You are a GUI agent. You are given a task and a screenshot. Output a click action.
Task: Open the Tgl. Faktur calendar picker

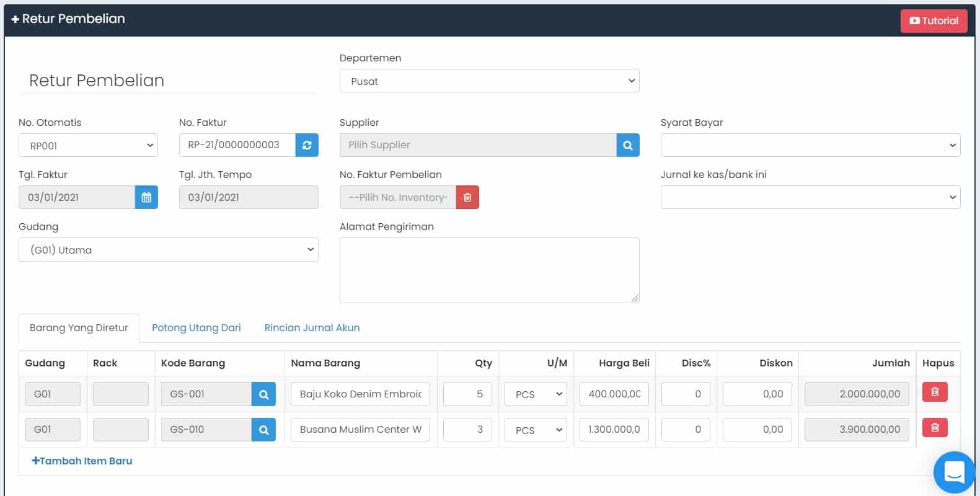coord(146,197)
